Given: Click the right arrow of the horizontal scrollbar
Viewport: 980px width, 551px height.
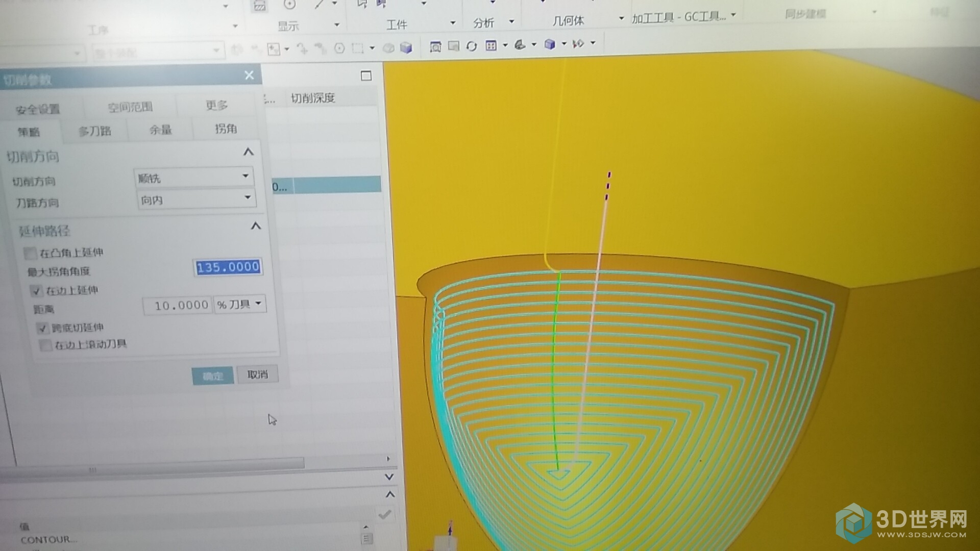Looking at the screenshot, I should 388,459.
